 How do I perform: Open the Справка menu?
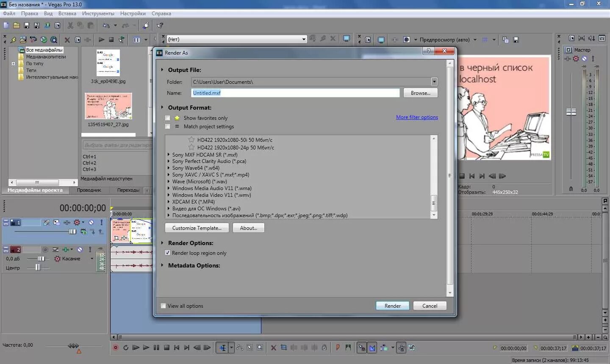[161, 14]
